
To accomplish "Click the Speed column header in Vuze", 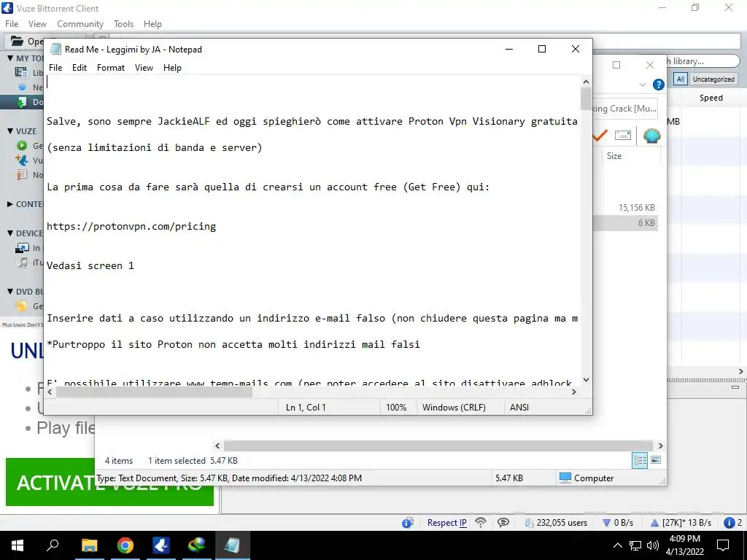I will 711,98.
